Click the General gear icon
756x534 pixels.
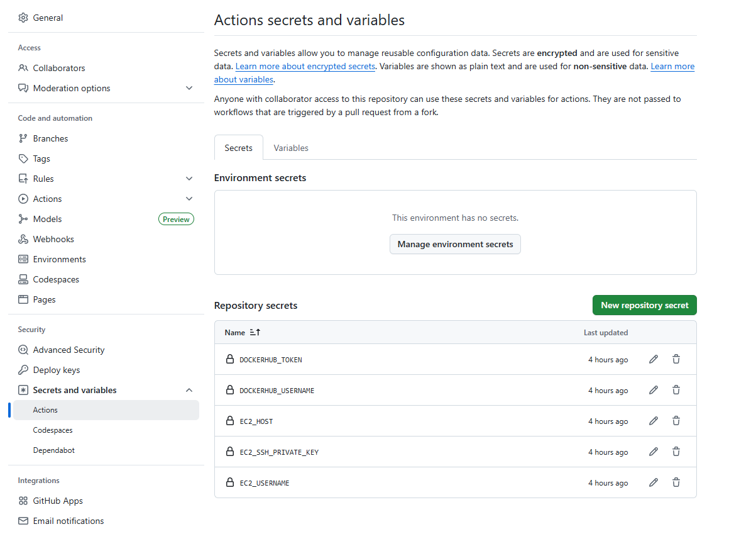click(23, 18)
